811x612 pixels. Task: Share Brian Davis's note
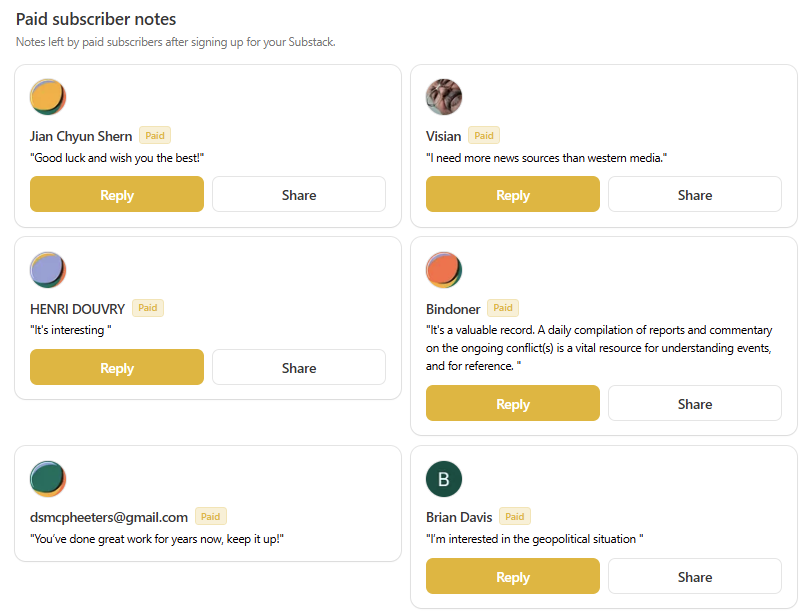click(695, 576)
